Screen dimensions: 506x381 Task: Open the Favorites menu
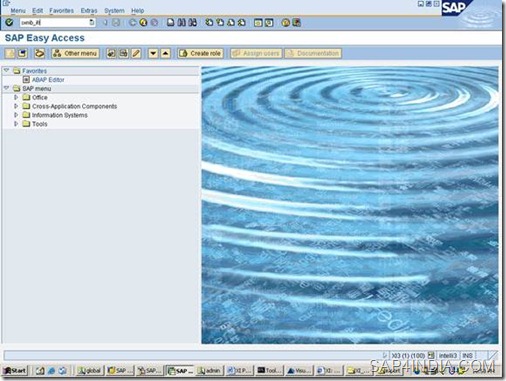62,11
